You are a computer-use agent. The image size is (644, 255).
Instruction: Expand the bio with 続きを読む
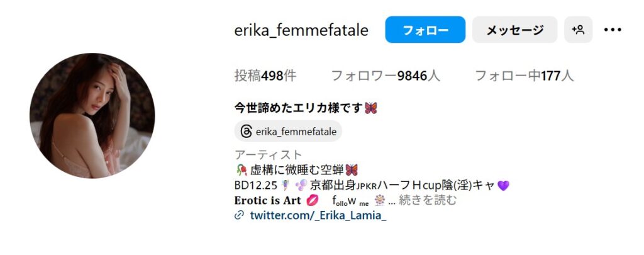coord(428,200)
